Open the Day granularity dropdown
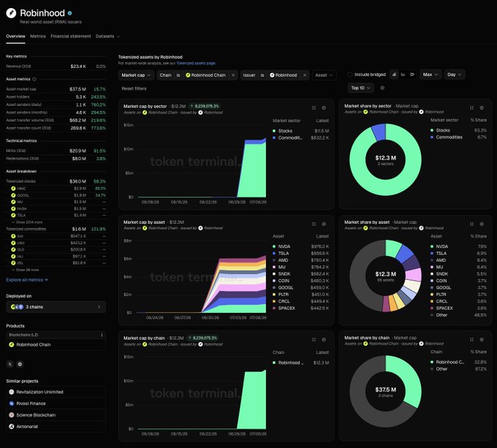Viewport: 497px width, 448px height. pos(454,75)
